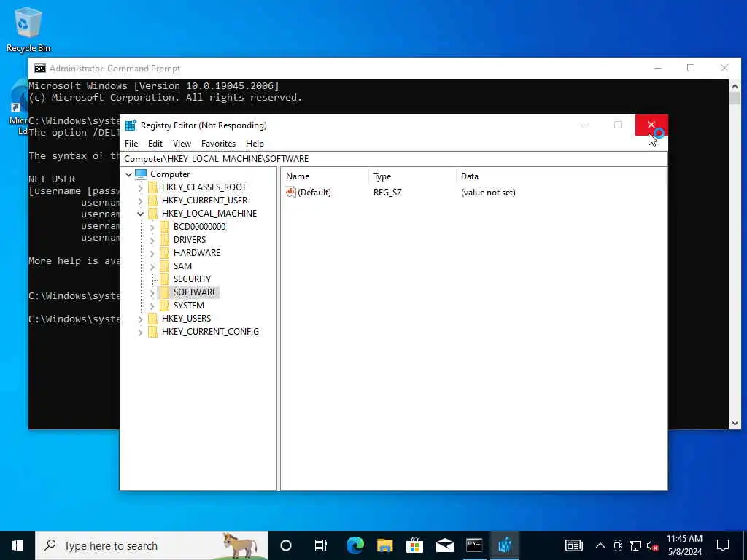
Task: Expand the SYSTEM key arrow
Action: (x=152, y=306)
